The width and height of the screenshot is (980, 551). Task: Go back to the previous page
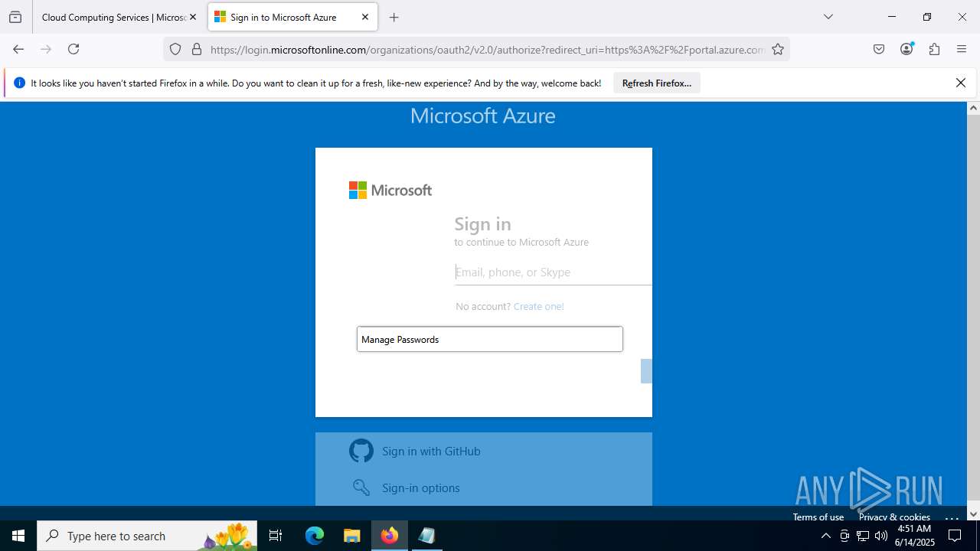click(x=18, y=49)
